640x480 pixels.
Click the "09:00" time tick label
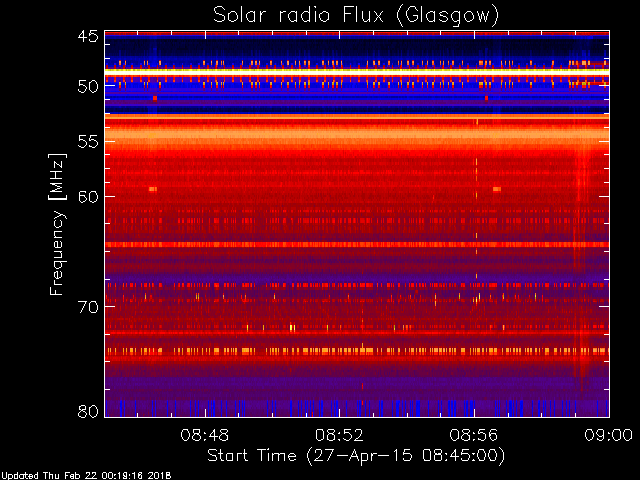[x=608, y=435]
